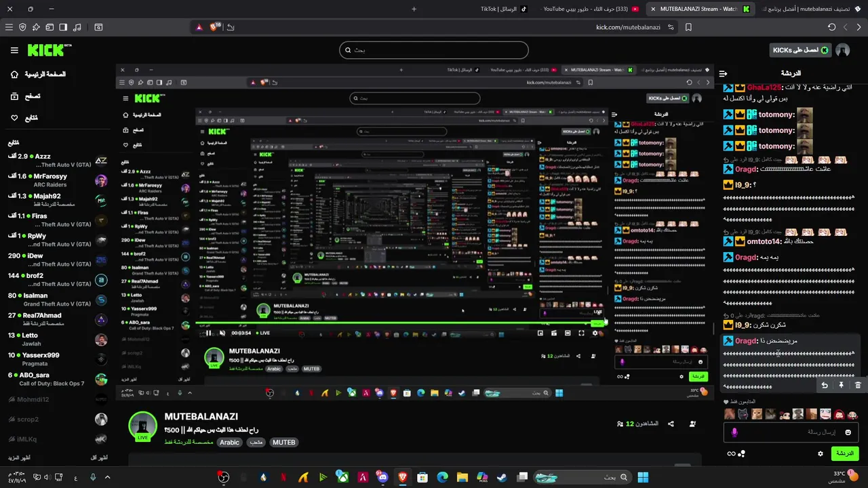Click the stream category link under title

tap(189, 442)
